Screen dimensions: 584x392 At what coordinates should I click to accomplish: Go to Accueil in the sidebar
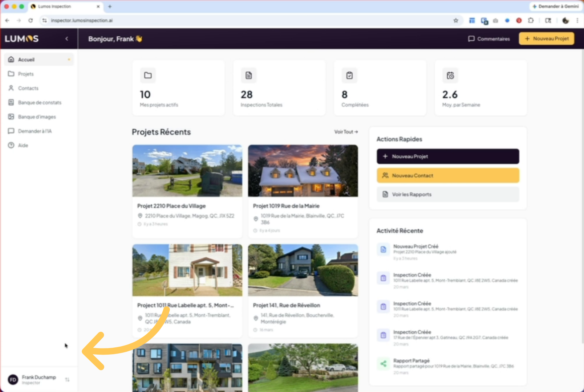[39, 60]
